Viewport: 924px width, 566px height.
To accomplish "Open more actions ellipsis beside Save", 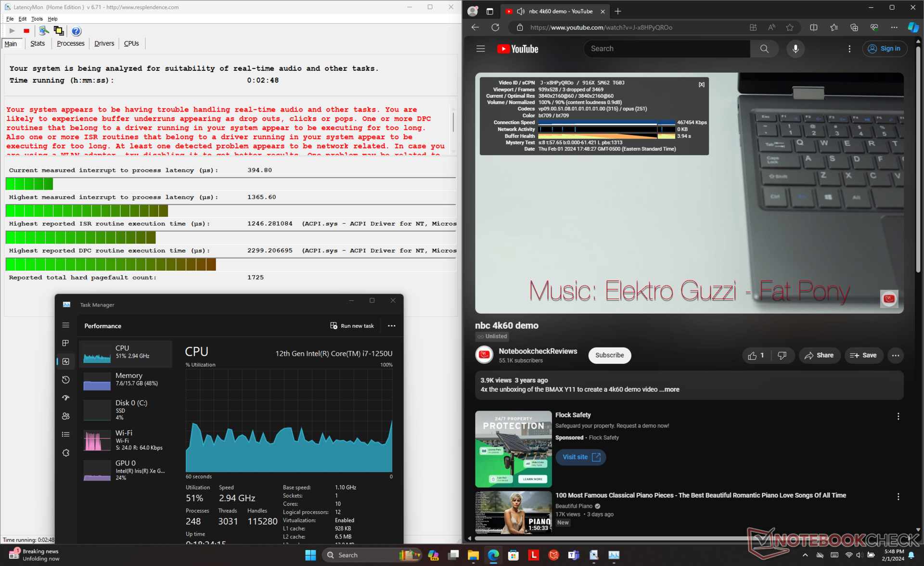I will tap(896, 355).
